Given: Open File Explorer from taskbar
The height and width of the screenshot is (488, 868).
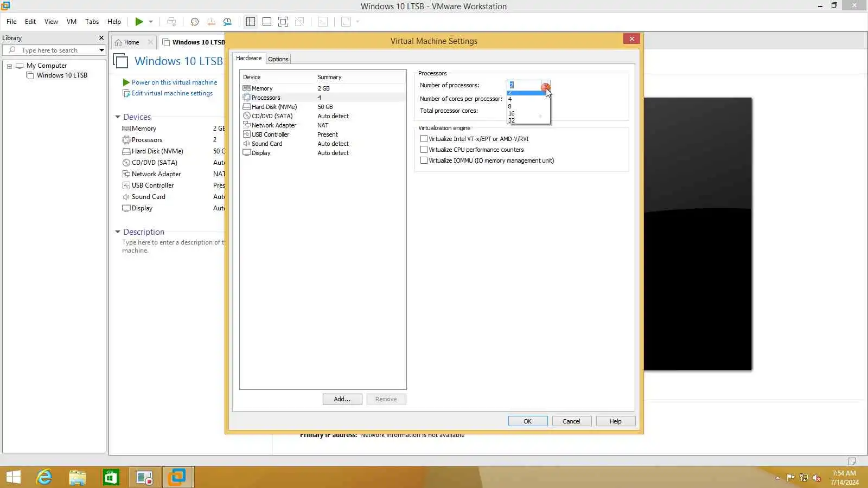Looking at the screenshot, I should click(x=78, y=477).
